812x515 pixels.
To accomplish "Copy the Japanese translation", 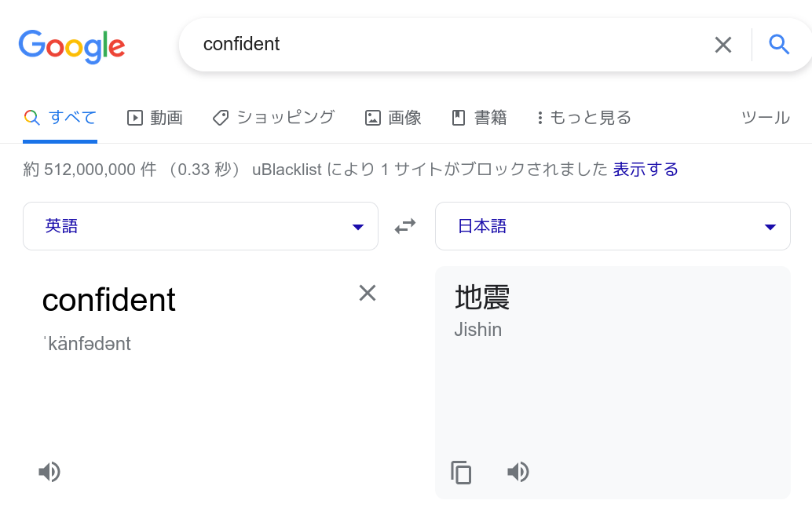I will 461,472.
